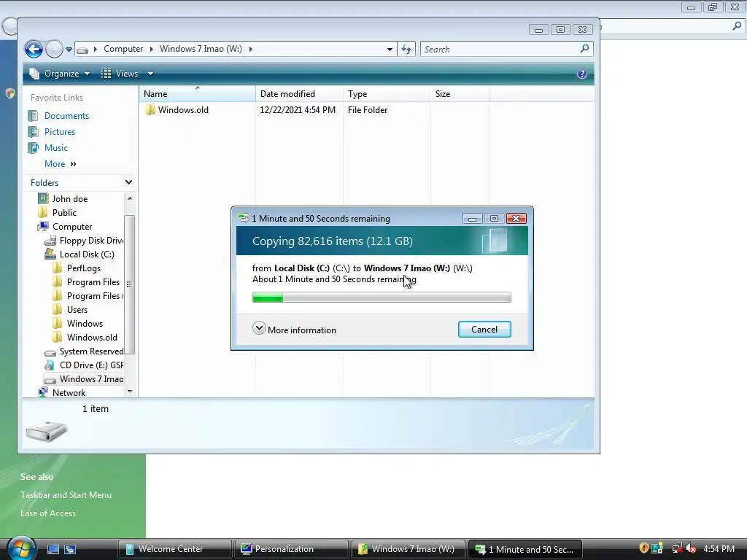The image size is (747, 560).
Task: Click the network tray icon
Action: 677,548
